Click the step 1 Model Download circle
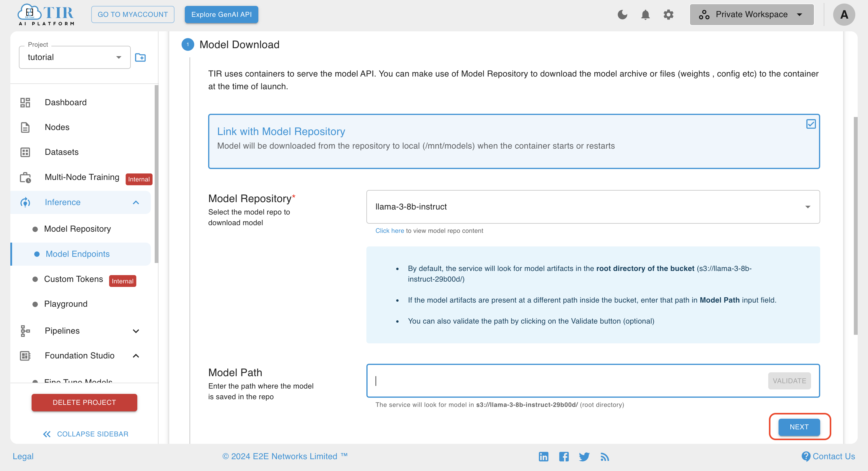Screen dimensions: 868x471 (188, 45)
